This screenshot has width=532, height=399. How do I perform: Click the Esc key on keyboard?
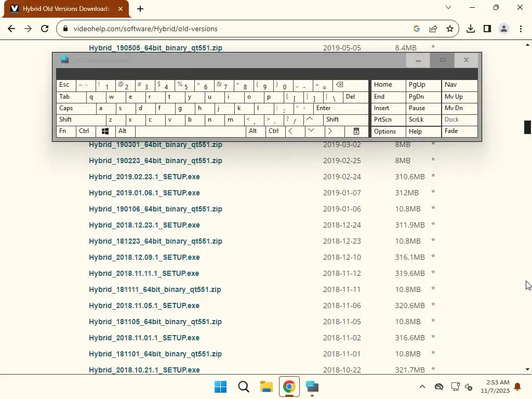tap(66, 86)
